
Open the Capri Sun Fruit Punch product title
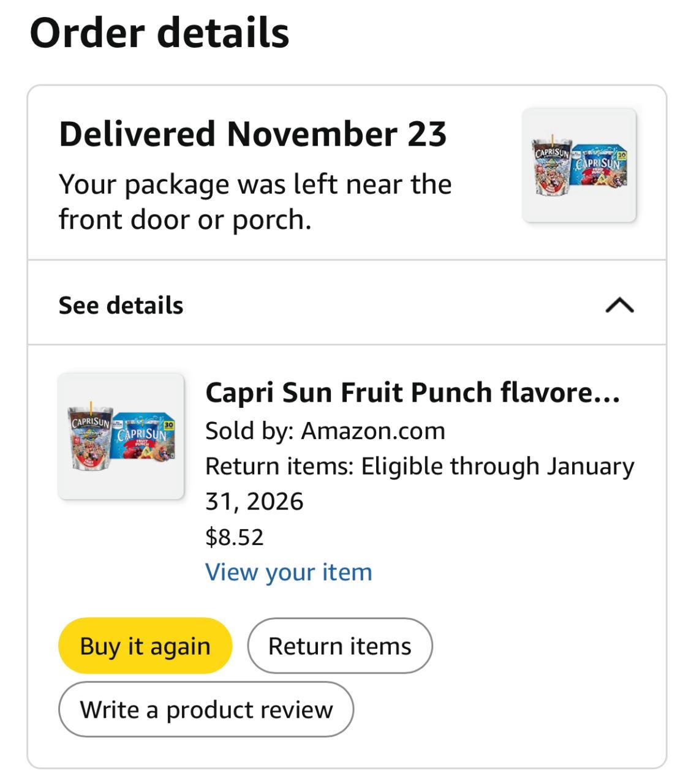pyautogui.click(x=412, y=393)
